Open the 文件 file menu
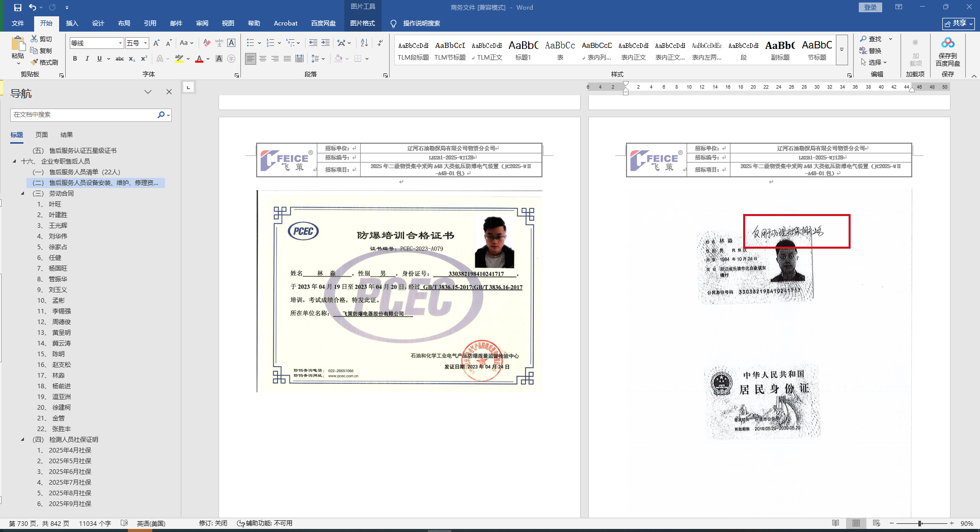 click(18, 23)
